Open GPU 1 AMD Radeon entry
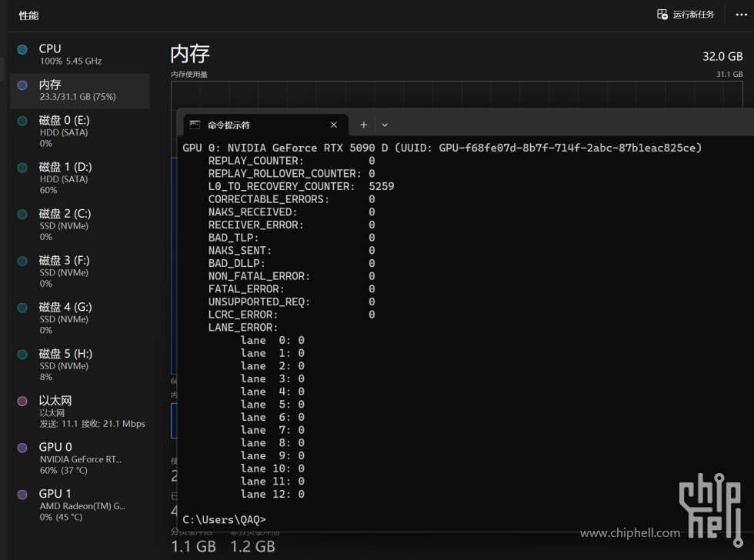 point(80,505)
